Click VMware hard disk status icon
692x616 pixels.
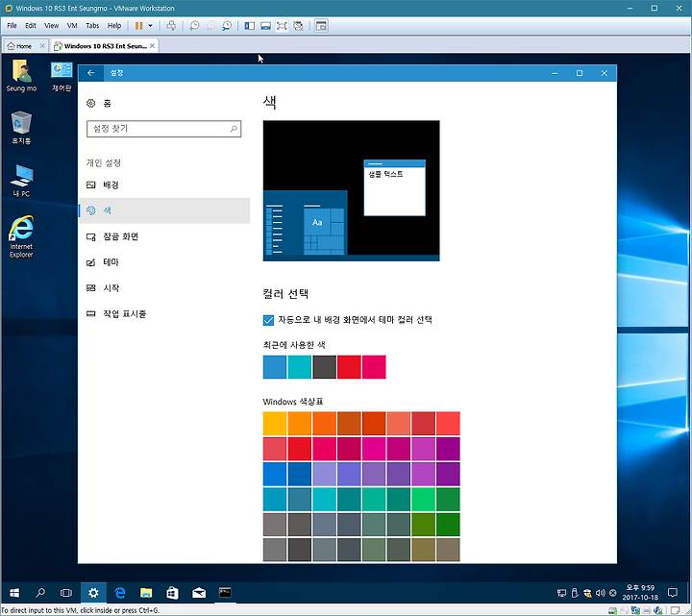(x=612, y=610)
